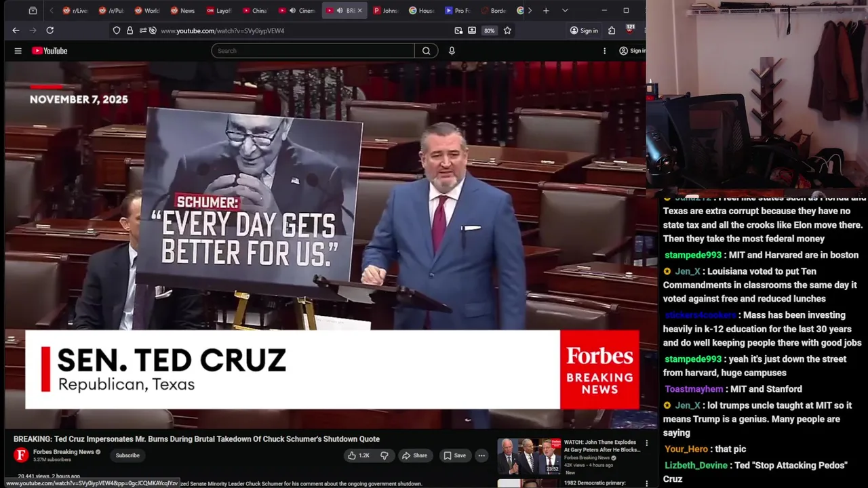The image size is (868, 488).
Task: Open YouTube settings three-dot menu
Action: [x=604, y=51]
